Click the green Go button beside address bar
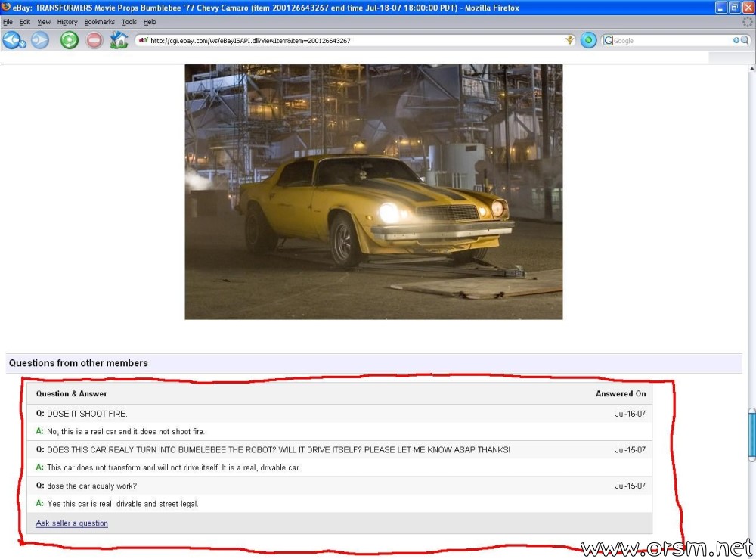Image resolution: width=756 pixels, height=559 pixels. [588, 41]
